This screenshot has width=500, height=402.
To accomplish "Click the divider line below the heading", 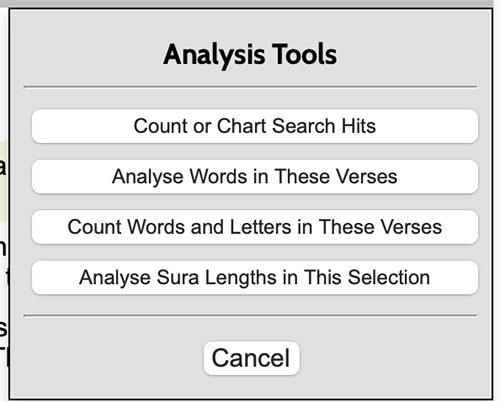I will (x=250, y=87).
